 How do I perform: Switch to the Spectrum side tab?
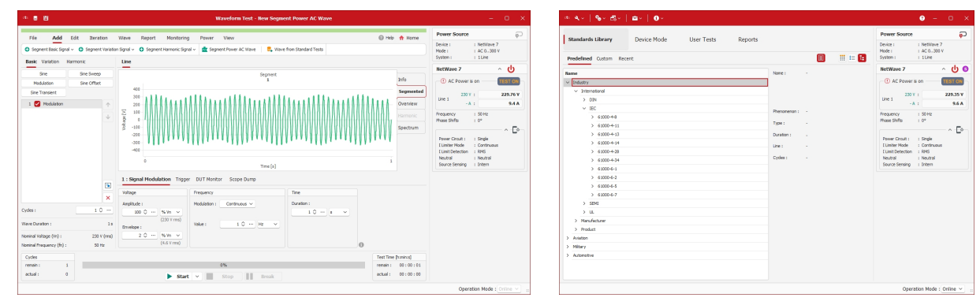tap(408, 127)
